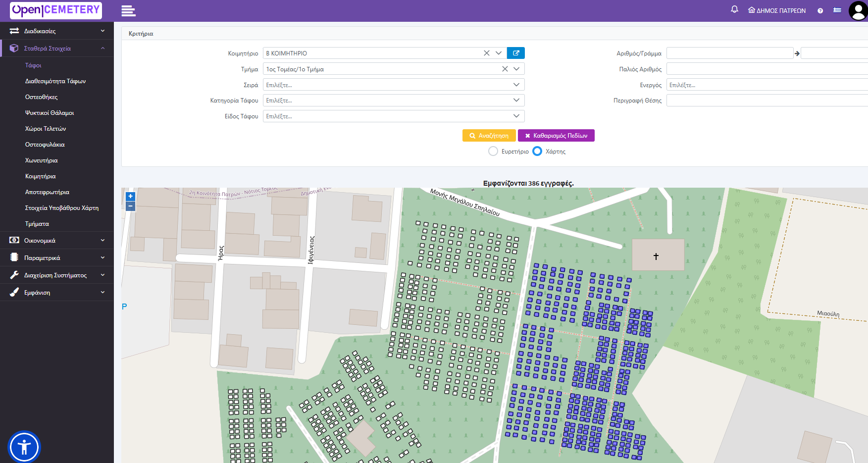Click the Αναζήτηση search button
This screenshot has width=868, height=463.
pos(489,136)
